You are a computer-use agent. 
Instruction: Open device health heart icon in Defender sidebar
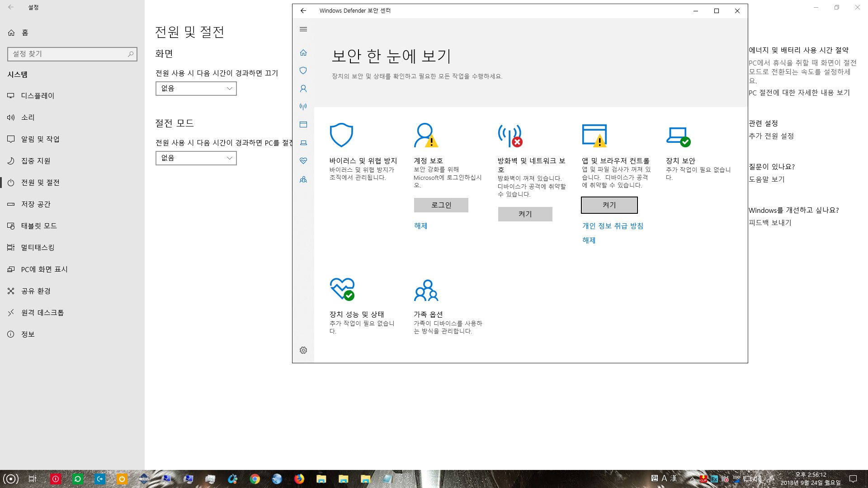303,161
